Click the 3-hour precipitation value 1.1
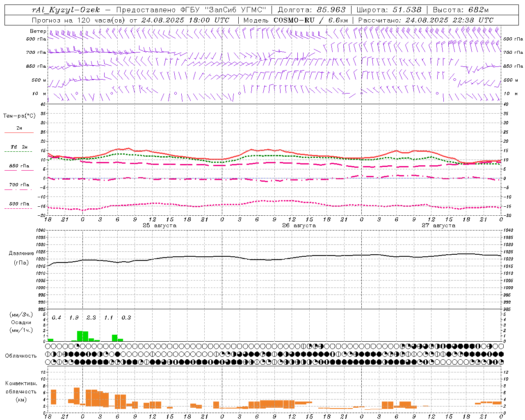Screen dimensions: 525x420 click(109, 318)
